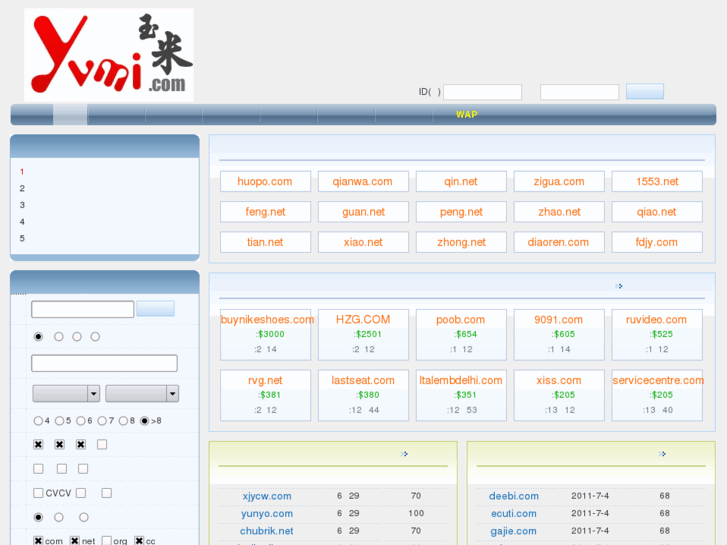Open xiss.com auction listing
The height and width of the screenshot is (545, 727).
pyautogui.click(x=559, y=380)
